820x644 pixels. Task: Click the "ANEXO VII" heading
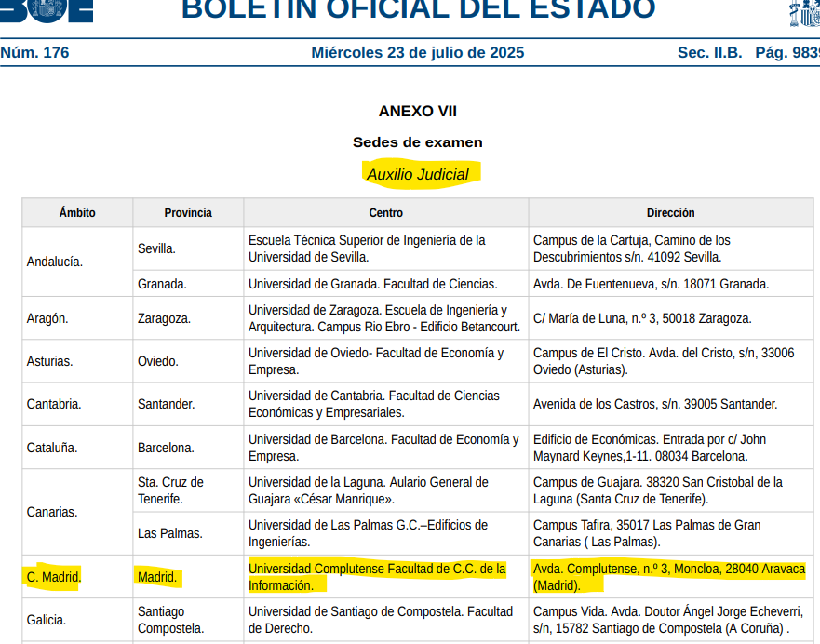click(x=417, y=111)
